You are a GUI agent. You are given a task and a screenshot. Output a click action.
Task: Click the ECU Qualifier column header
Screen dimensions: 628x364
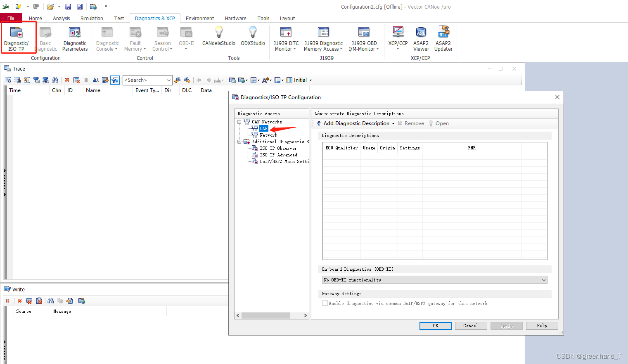click(x=341, y=148)
